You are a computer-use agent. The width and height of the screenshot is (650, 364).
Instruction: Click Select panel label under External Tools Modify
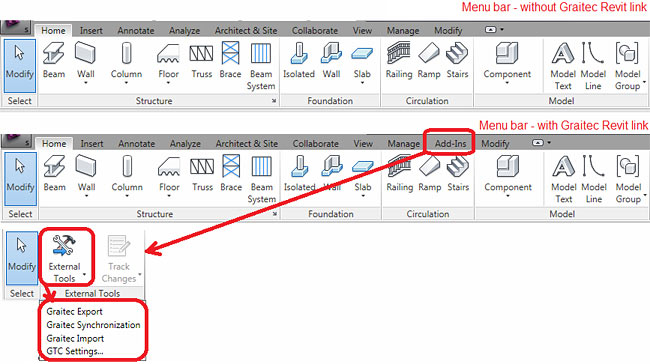coord(22,294)
